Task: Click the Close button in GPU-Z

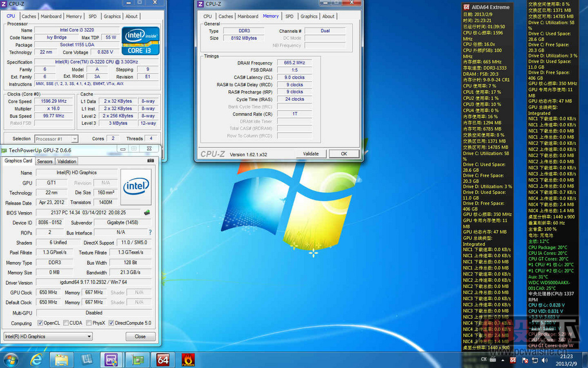Action: coord(140,336)
